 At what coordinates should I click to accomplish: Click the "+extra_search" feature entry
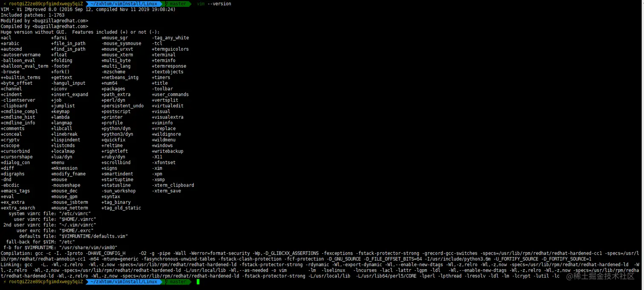tap(18, 208)
